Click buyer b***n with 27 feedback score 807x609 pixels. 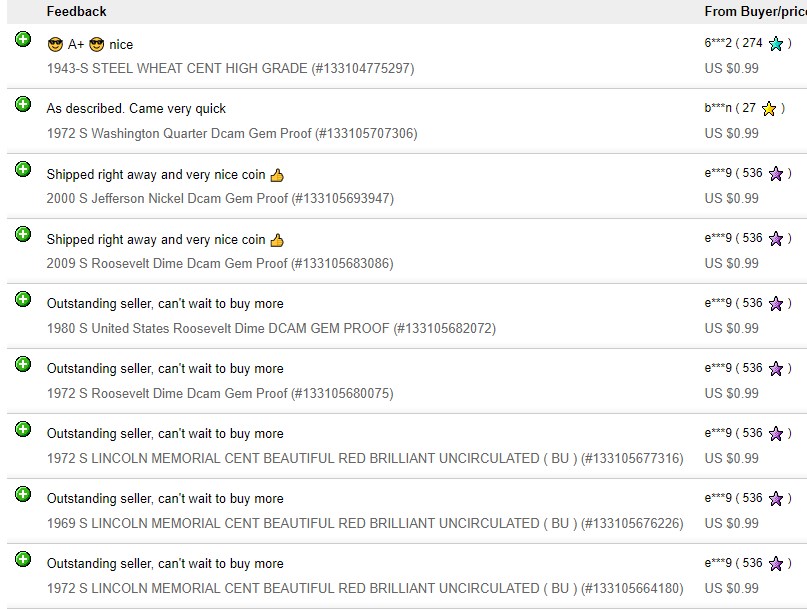pos(717,108)
